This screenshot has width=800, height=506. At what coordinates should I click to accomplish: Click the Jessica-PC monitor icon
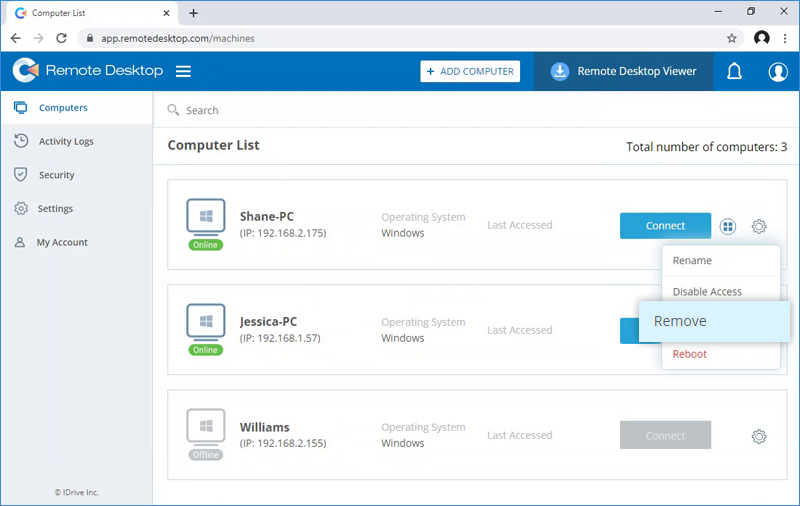click(206, 322)
